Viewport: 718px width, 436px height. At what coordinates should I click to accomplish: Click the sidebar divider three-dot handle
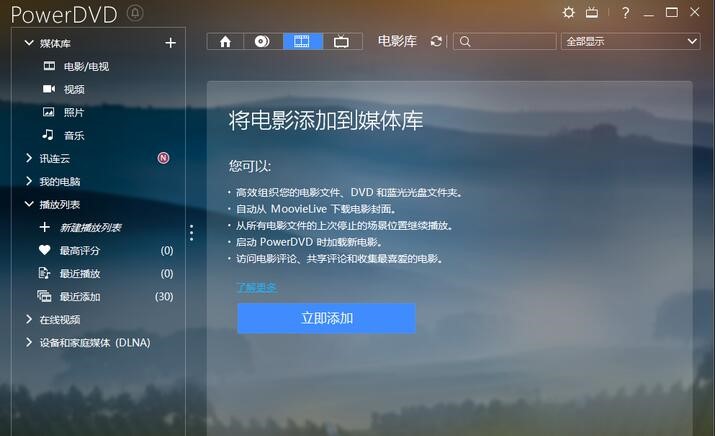(191, 233)
